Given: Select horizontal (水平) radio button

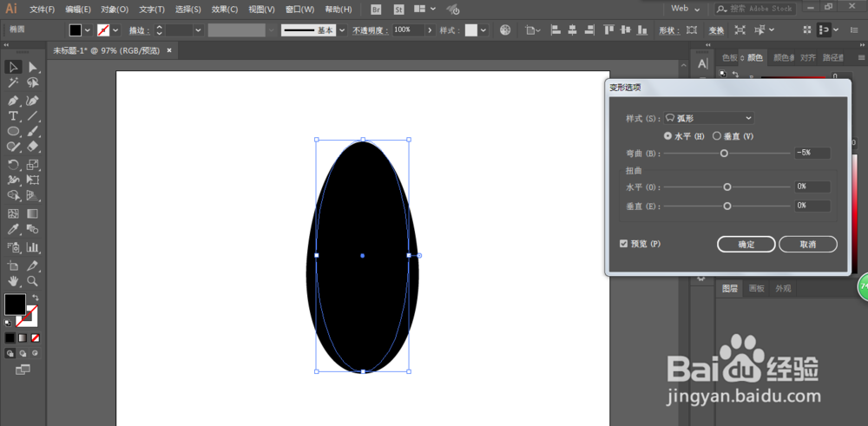Looking at the screenshot, I should pos(667,136).
